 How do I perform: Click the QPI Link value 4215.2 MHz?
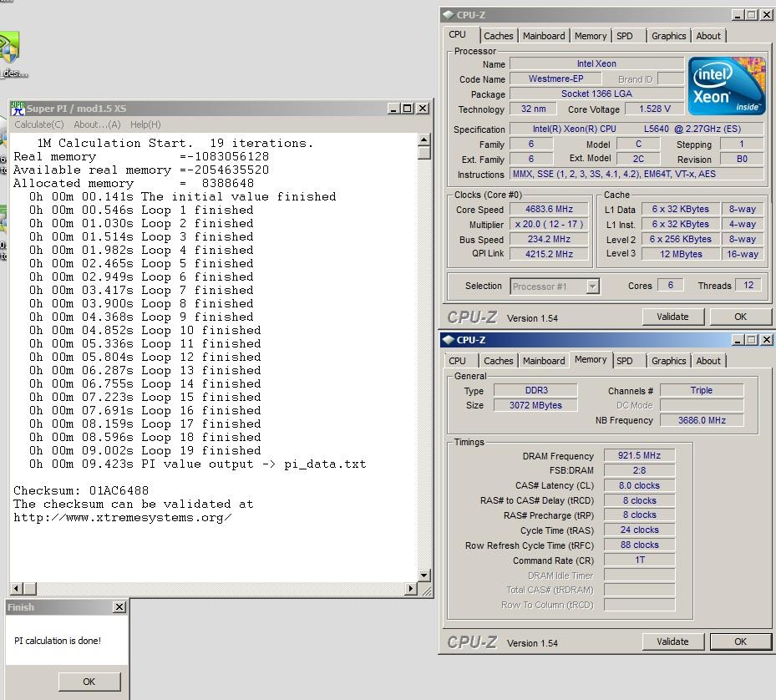coord(549,254)
